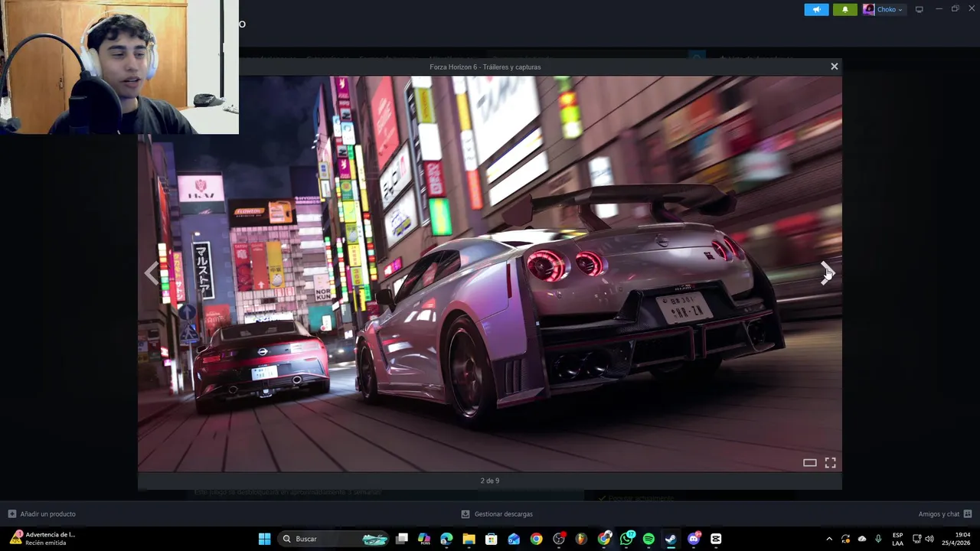Click the "2 de 9" counter
The image size is (980, 551).
coord(490,481)
